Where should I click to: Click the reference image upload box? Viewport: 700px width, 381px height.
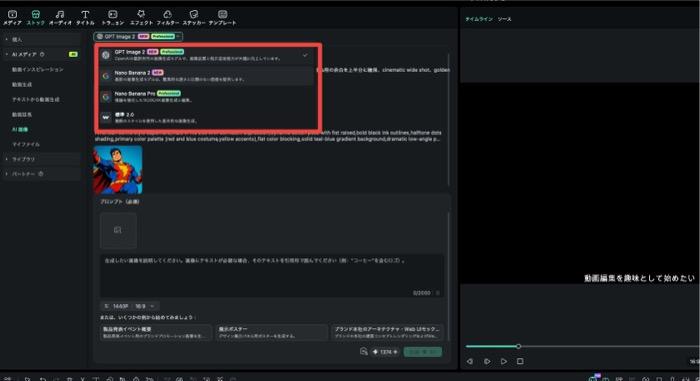[x=118, y=230]
